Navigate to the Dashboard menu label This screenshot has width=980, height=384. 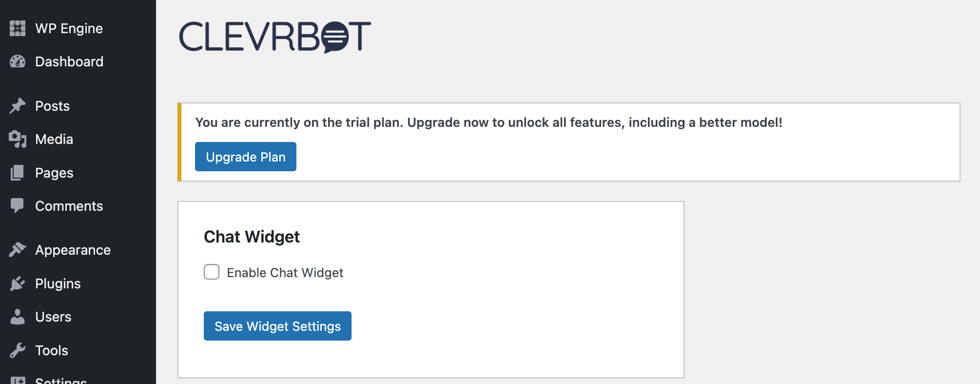point(69,61)
